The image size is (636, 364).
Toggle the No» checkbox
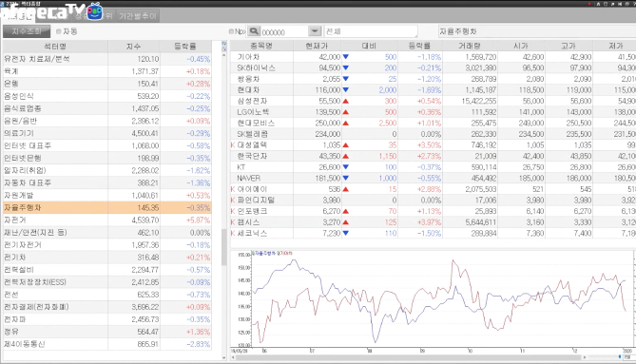[231, 31]
